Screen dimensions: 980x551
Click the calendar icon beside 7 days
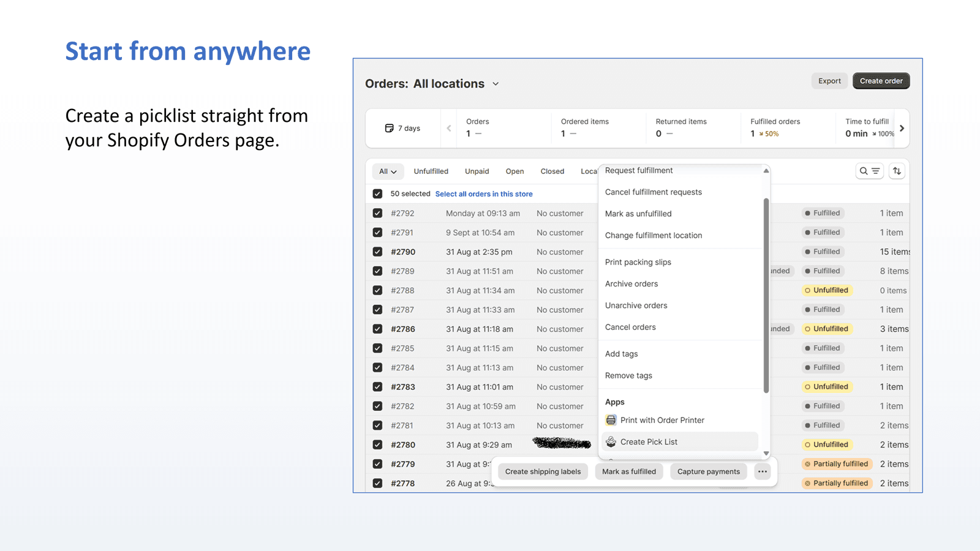click(389, 129)
